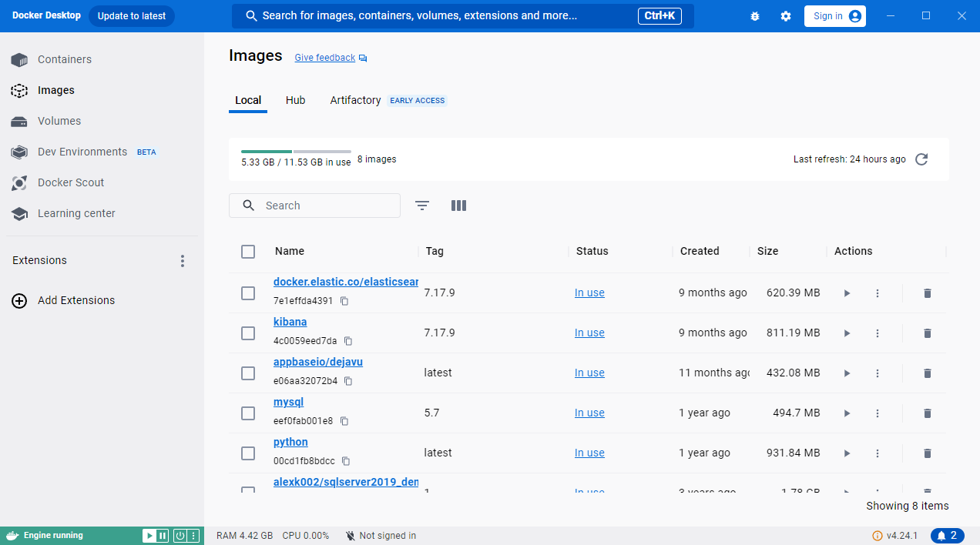Open the filter images icon
Screen dimensions: 980x545
coord(422,206)
